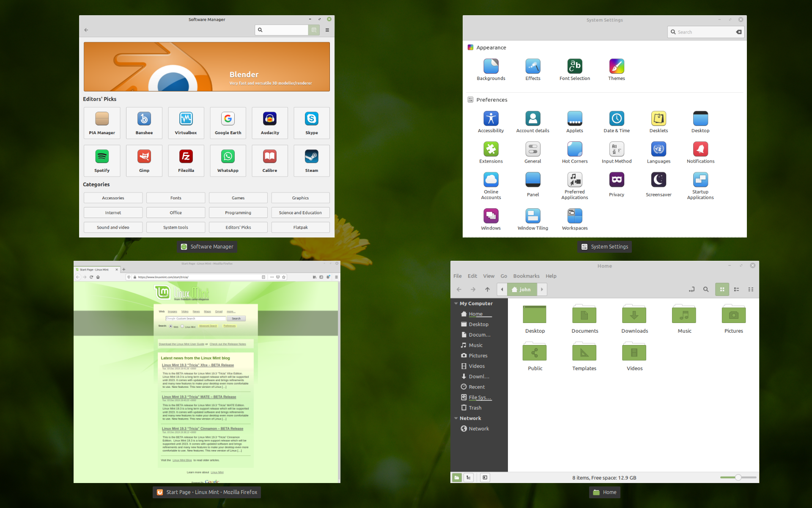The height and width of the screenshot is (508, 812).
Task: Activate the search icon in the Home window
Action: [x=706, y=289]
